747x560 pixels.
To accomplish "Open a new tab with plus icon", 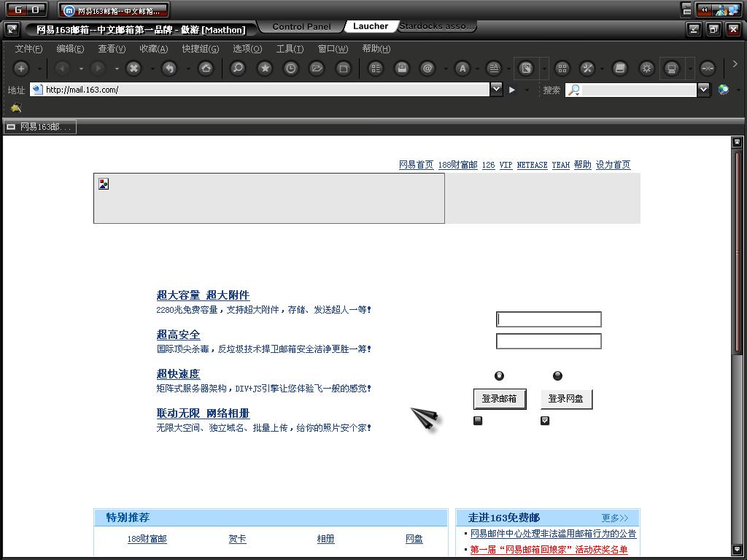I will [x=20, y=69].
